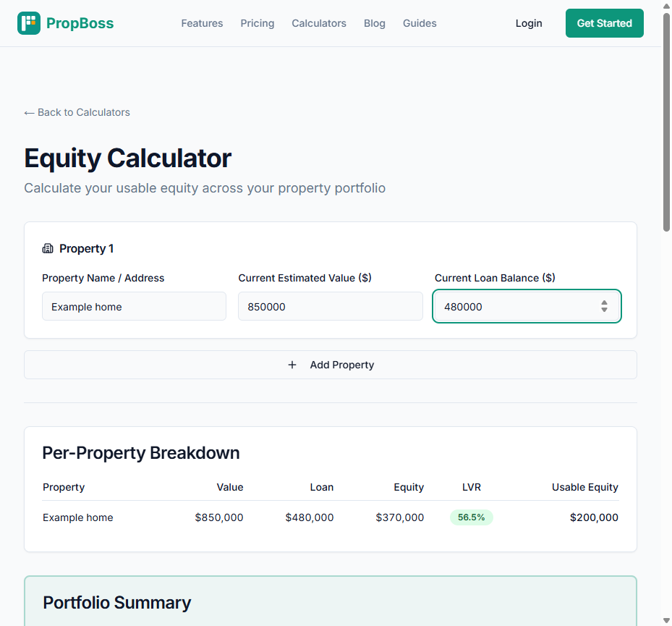Open the Blog navigation link
Screen dimensions: 672x626
[374, 23]
